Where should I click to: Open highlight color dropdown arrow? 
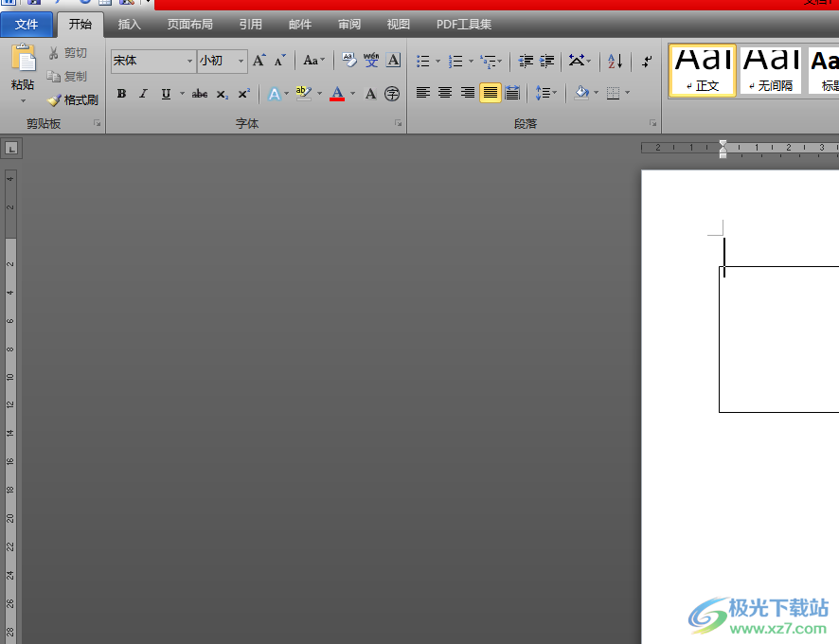point(319,94)
